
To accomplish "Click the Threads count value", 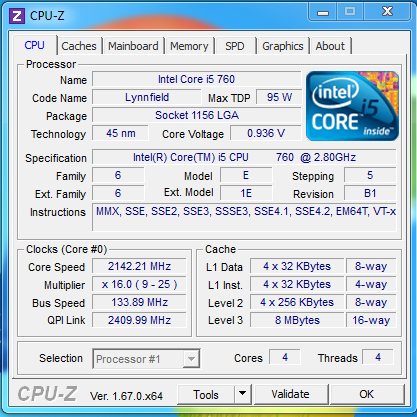I will pos(378,357).
